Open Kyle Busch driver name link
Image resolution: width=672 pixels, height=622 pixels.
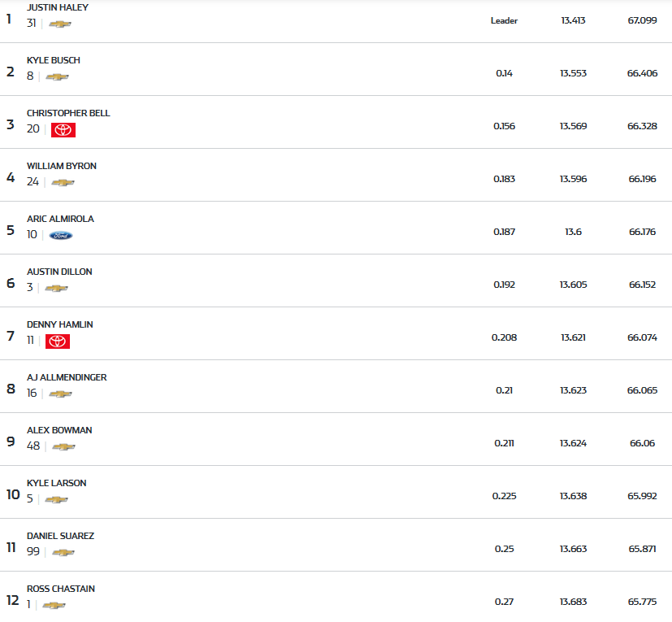54,60
